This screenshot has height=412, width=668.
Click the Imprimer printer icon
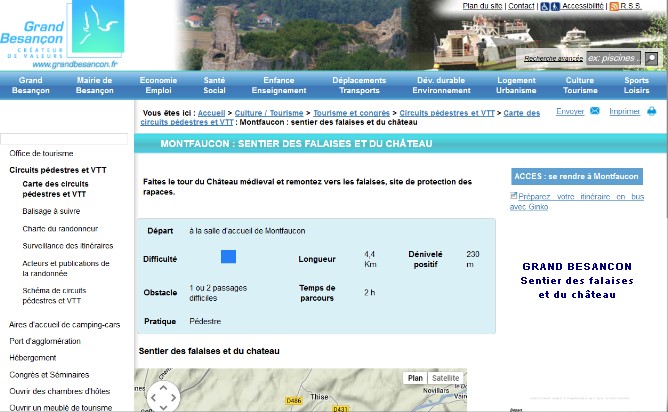pos(650,111)
